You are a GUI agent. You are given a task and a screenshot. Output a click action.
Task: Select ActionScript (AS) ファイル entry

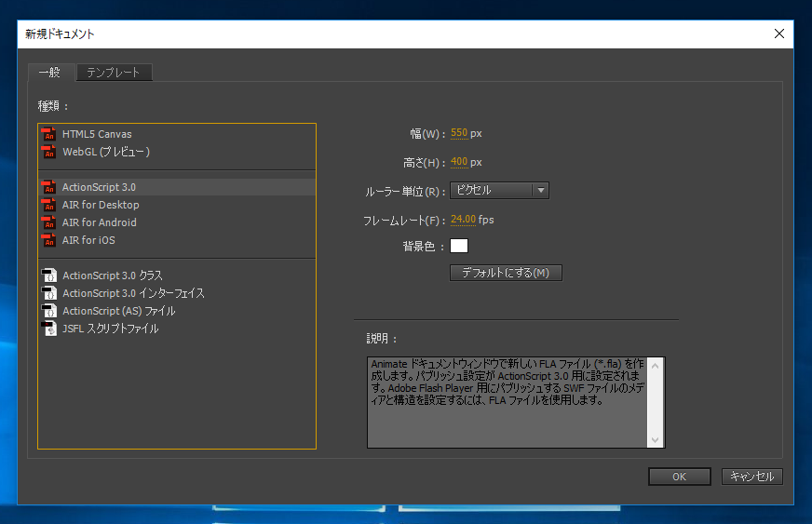tap(177, 310)
